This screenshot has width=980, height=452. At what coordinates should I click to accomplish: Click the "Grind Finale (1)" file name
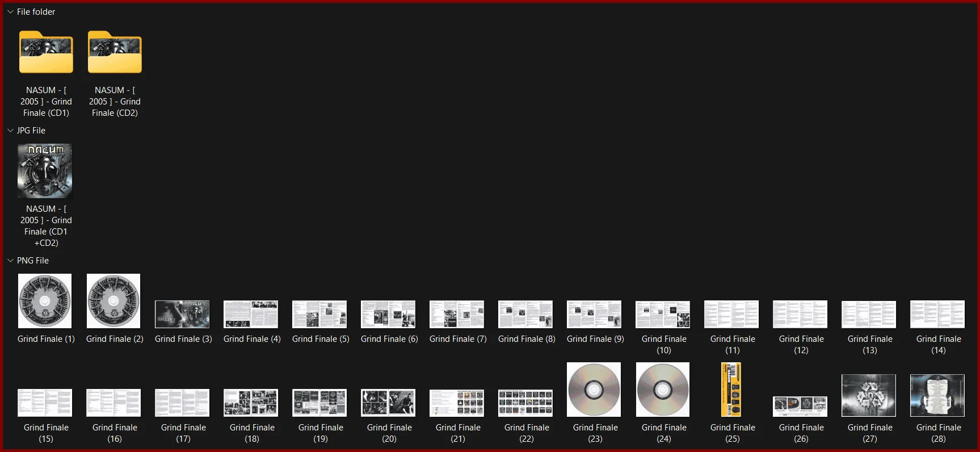click(46, 339)
